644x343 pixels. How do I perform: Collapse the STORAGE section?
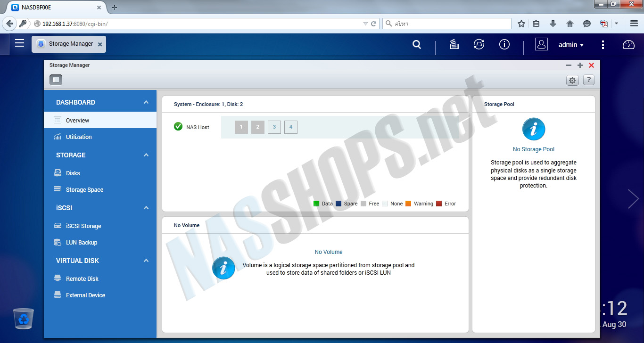coord(146,155)
